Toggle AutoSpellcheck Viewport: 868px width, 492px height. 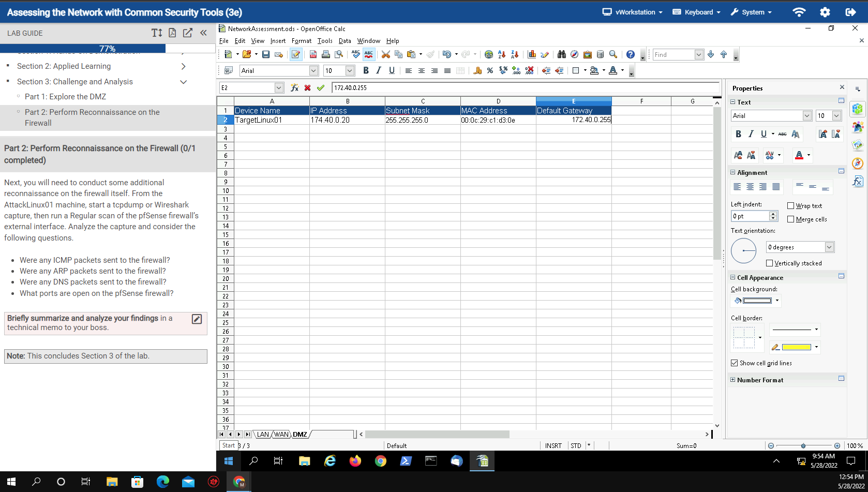coord(369,54)
